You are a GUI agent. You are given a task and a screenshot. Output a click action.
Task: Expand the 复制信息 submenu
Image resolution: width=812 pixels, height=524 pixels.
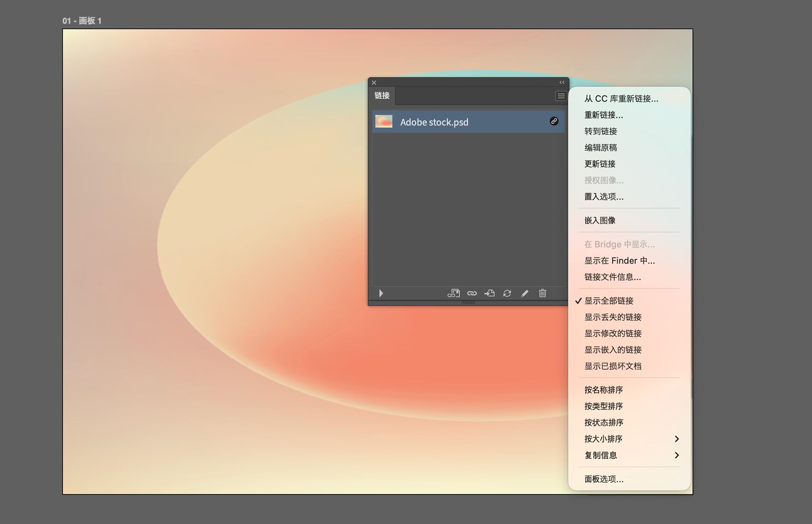[x=629, y=455]
